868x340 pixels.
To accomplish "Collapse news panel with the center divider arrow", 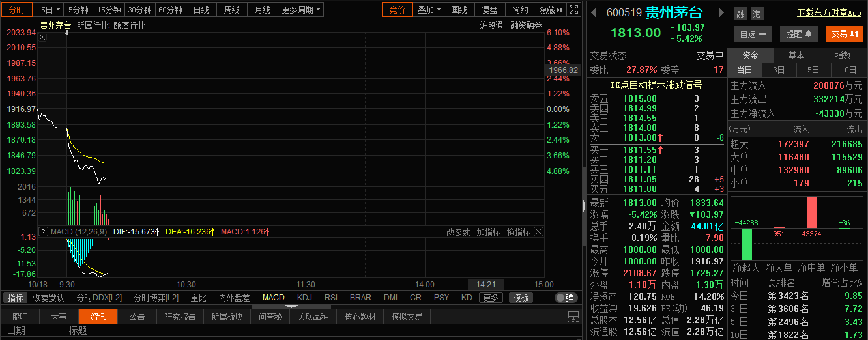I will coord(291,306).
